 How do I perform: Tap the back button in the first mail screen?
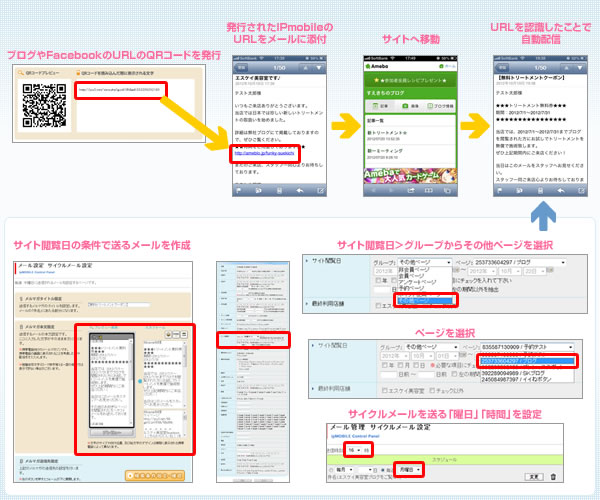tap(242, 67)
